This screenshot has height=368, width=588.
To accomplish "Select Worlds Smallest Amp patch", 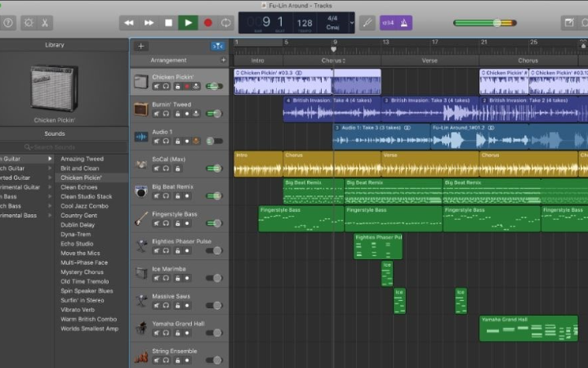I will click(90, 329).
